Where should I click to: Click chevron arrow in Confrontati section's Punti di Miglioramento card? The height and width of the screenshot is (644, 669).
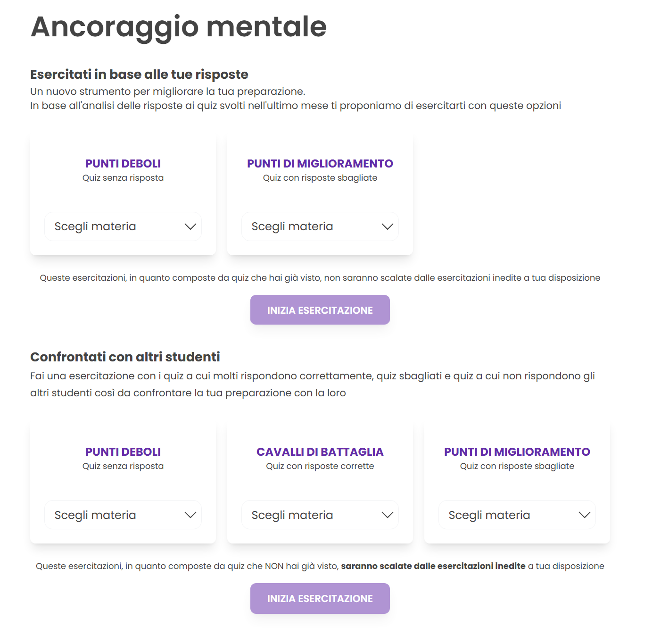(x=585, y=515)
